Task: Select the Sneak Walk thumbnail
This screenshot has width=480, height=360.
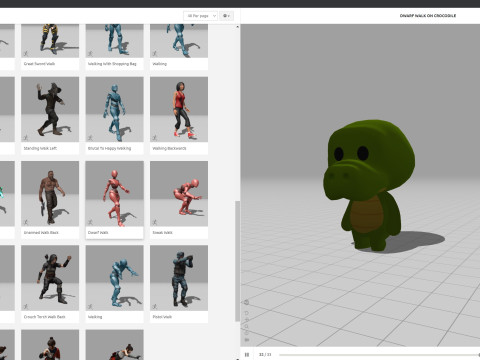Action: coord(179,194)
